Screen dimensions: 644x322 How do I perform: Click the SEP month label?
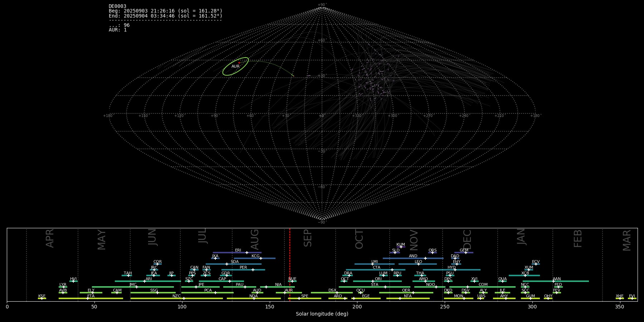click(308, 238)
